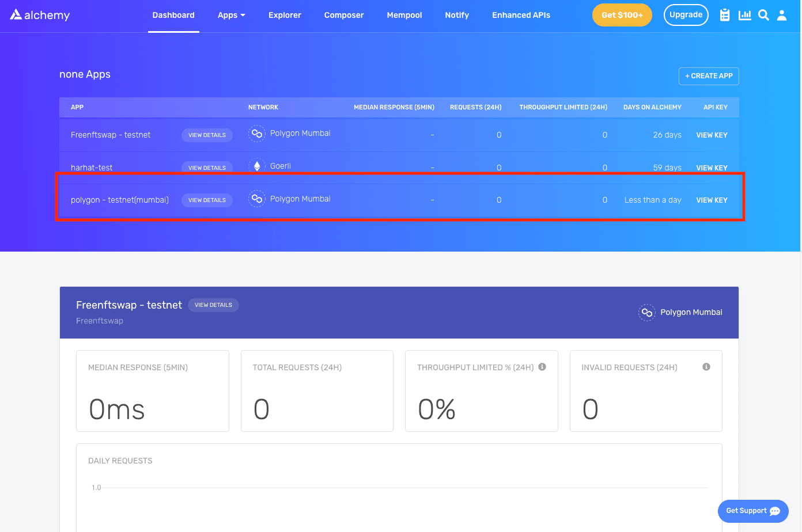The width and height of the screenshot is (802, 532).
Task: Click Polygon icon in polygon - testnet(mumbai) row
Action: pyautogui.click(x=257, y=199)
